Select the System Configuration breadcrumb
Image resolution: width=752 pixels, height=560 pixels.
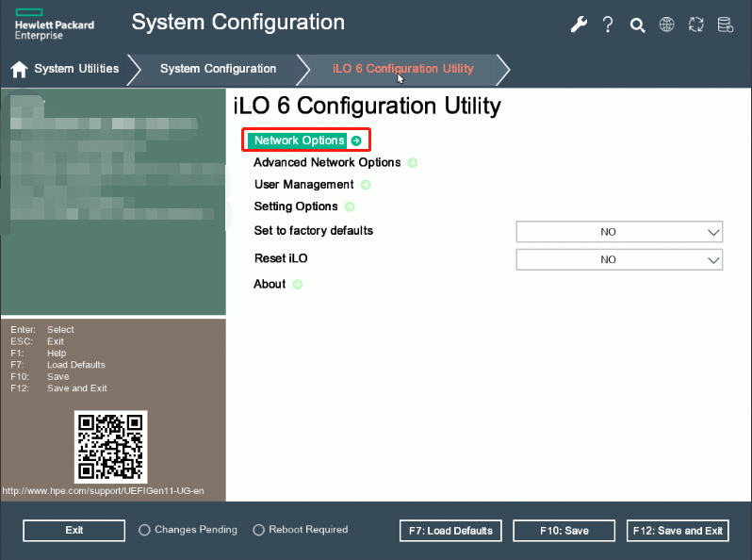click(218, 69)
